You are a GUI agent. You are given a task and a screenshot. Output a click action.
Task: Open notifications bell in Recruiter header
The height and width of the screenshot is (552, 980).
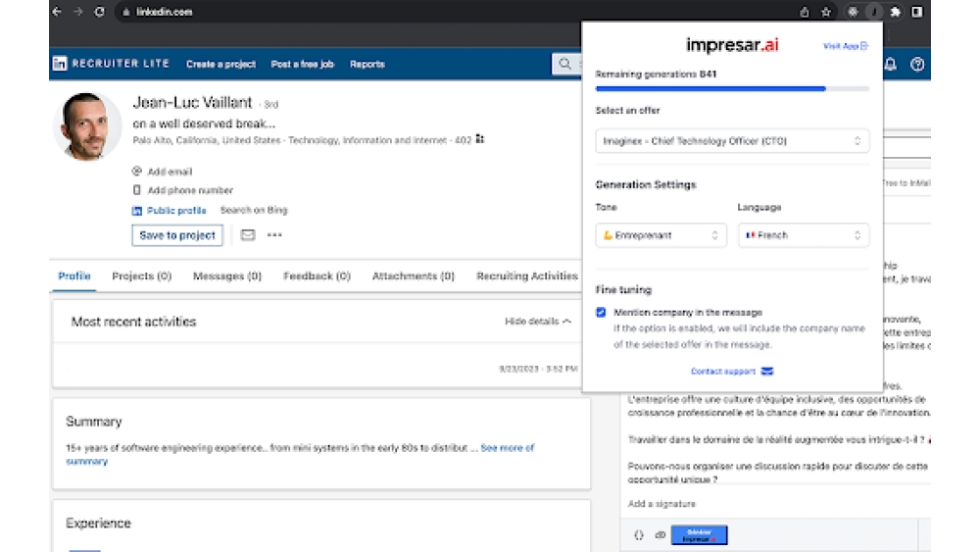coord(891,64)
